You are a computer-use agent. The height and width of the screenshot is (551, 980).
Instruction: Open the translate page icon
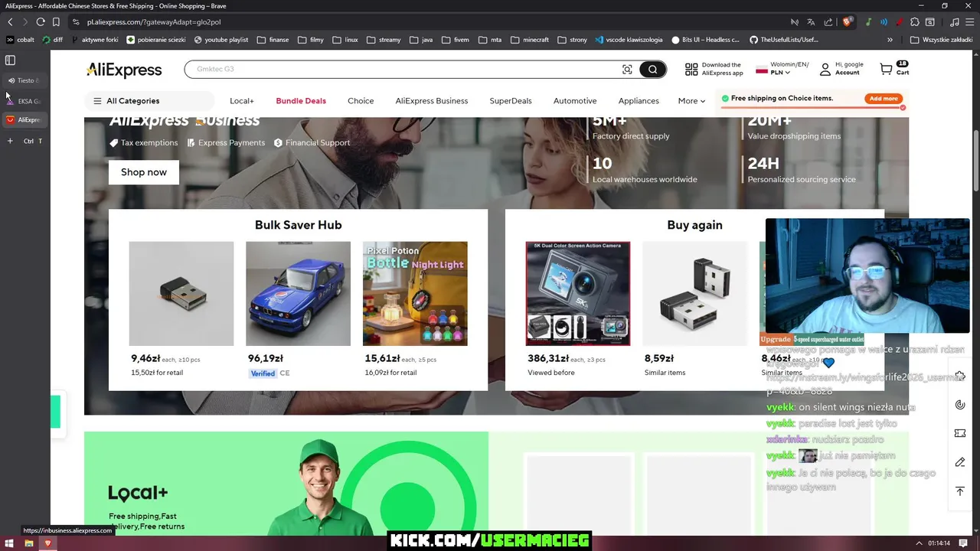click(811, 22)
